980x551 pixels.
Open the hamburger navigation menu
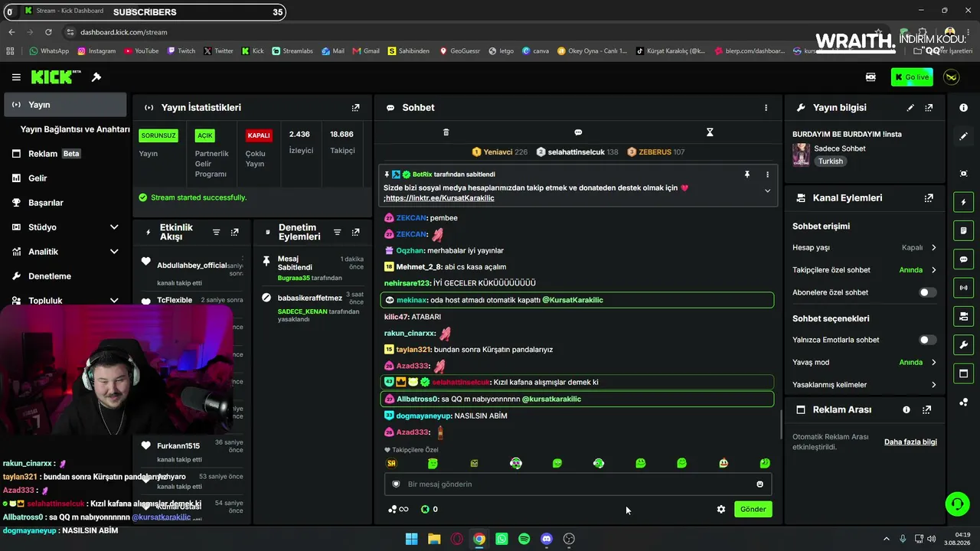point(16,77)
